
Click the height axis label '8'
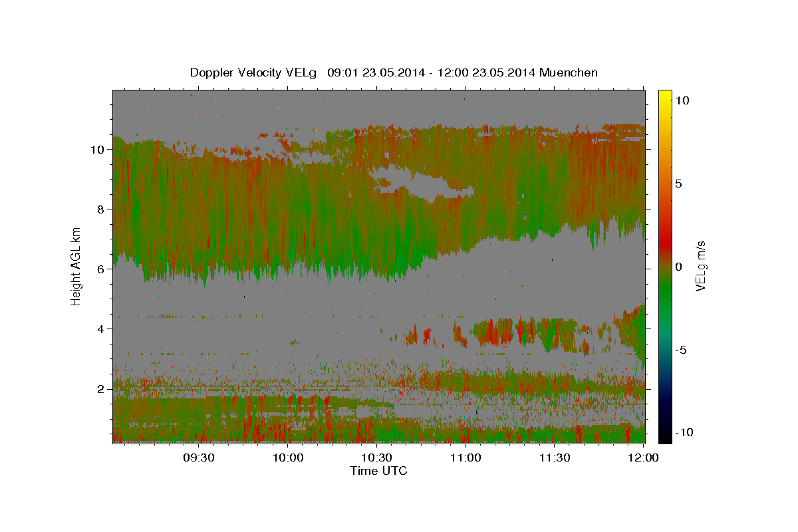point(101,209)
